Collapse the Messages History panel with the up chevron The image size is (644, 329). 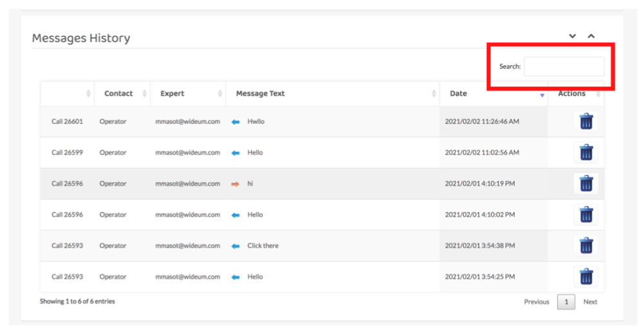(591, 36)
